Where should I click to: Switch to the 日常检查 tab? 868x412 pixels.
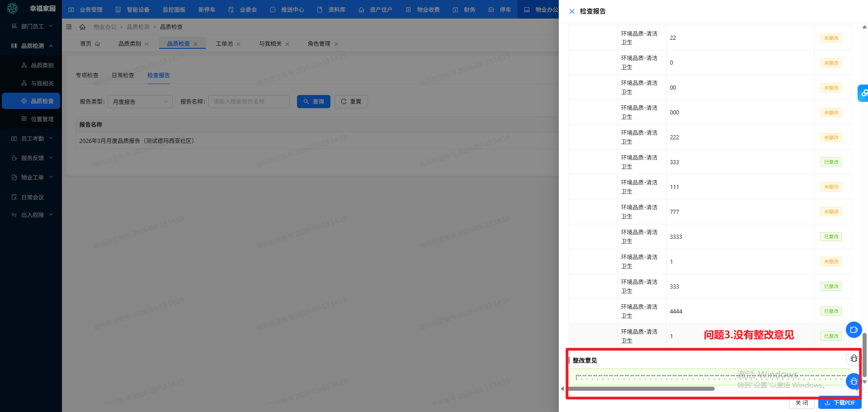123,76
